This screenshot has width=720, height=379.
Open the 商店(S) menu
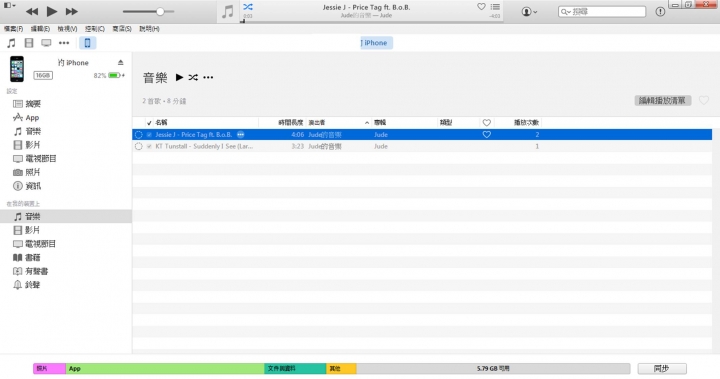tap(122, 28)
